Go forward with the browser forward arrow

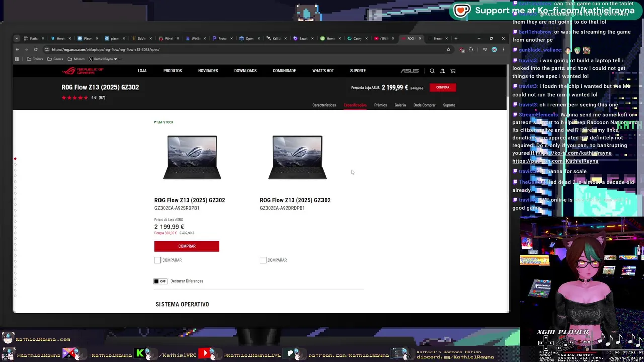26,49
